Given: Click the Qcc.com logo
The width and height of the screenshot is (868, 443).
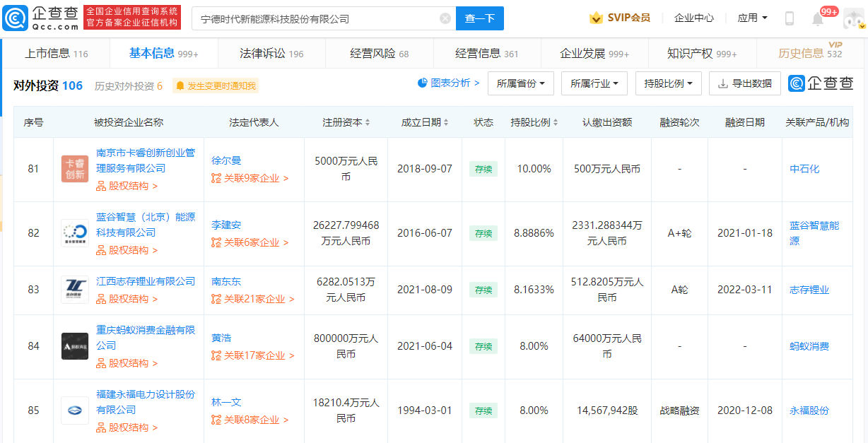Looking at the screenshot, I should pyautogui.click(x=41, y=18).
